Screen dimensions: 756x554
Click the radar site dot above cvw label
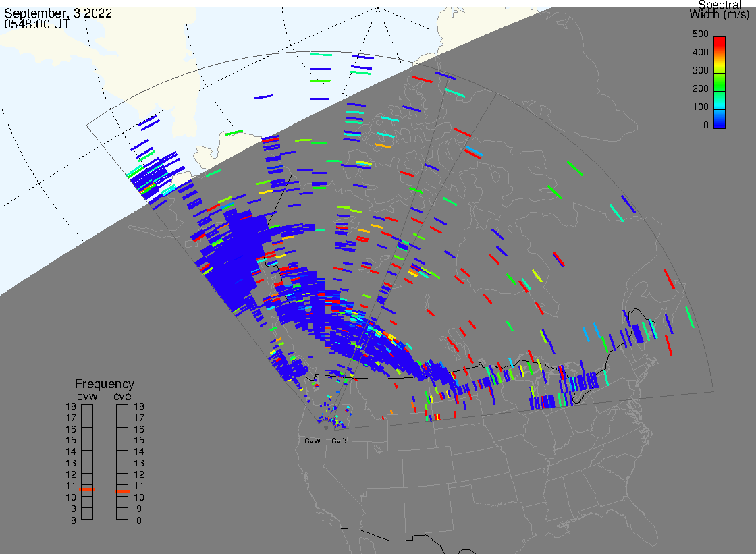point(327,428)
